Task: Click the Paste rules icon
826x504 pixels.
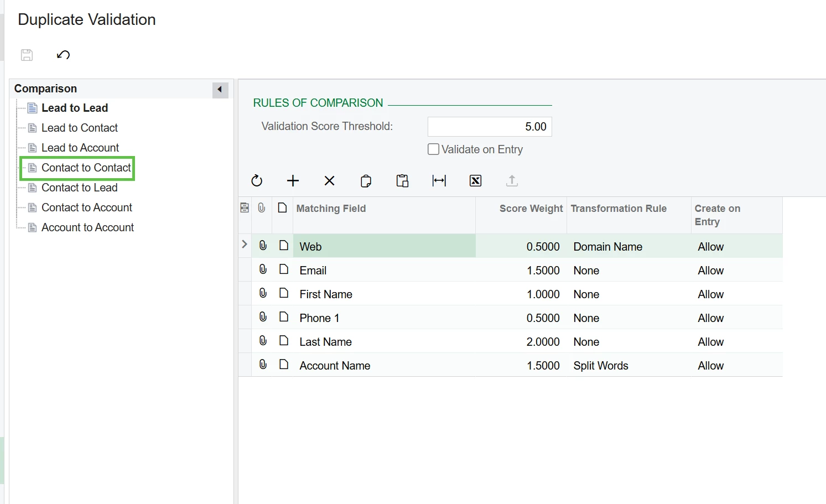Action: 402,181
